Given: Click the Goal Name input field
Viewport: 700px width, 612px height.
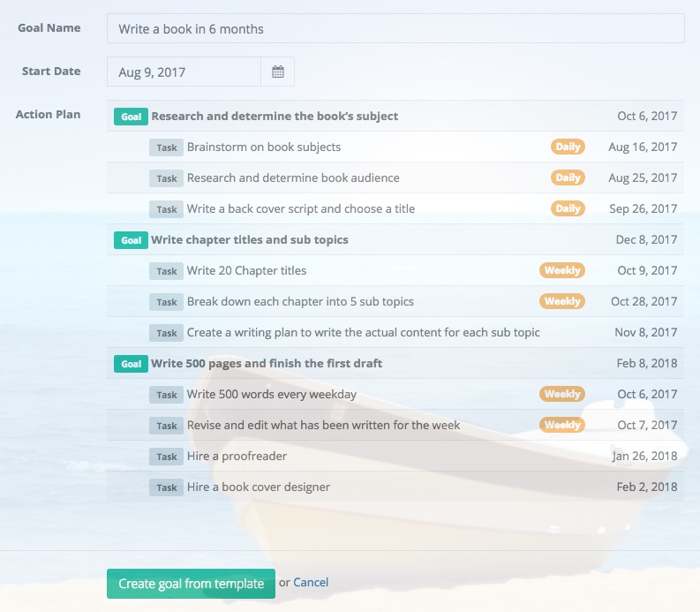Looking at the screenshot, I should pyautogui.click(x=395, y=29).
